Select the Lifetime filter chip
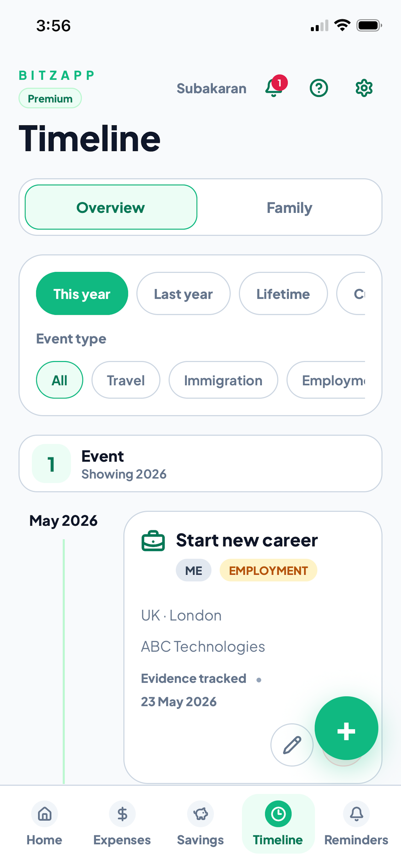401x868 pixels. (x=283, y=294)
